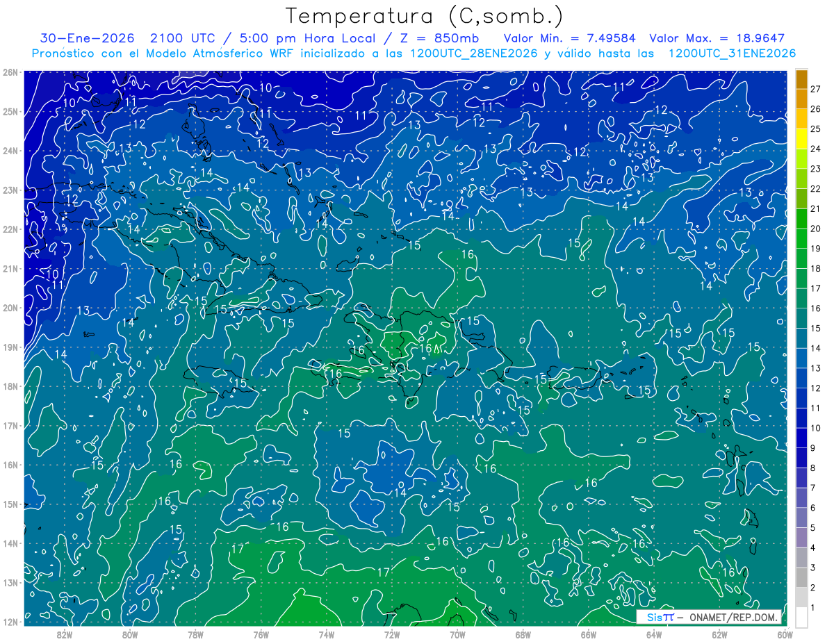834x644 pixels.
Task: Click the latitude axis label "24N"
Action: pos(10,151)
